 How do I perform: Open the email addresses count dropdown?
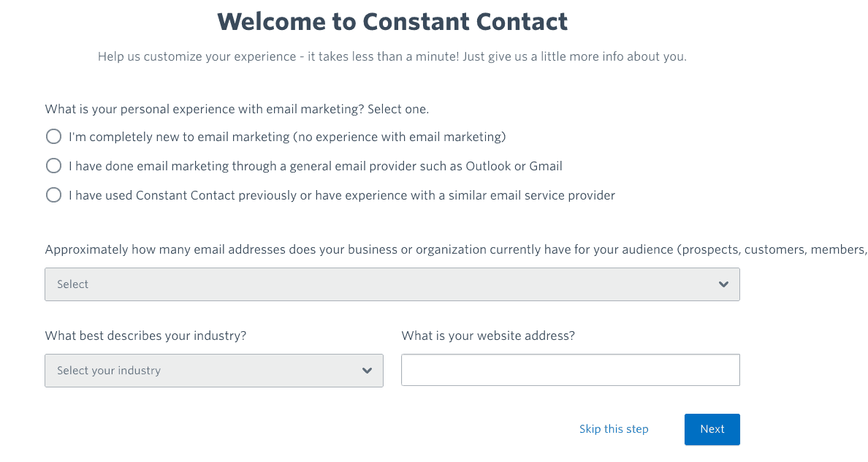tap(392, 284)
